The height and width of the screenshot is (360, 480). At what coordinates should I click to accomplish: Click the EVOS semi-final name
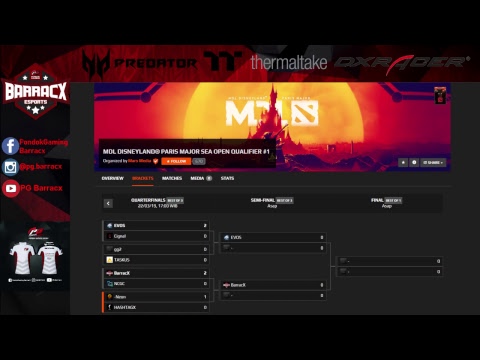point(236,237)
